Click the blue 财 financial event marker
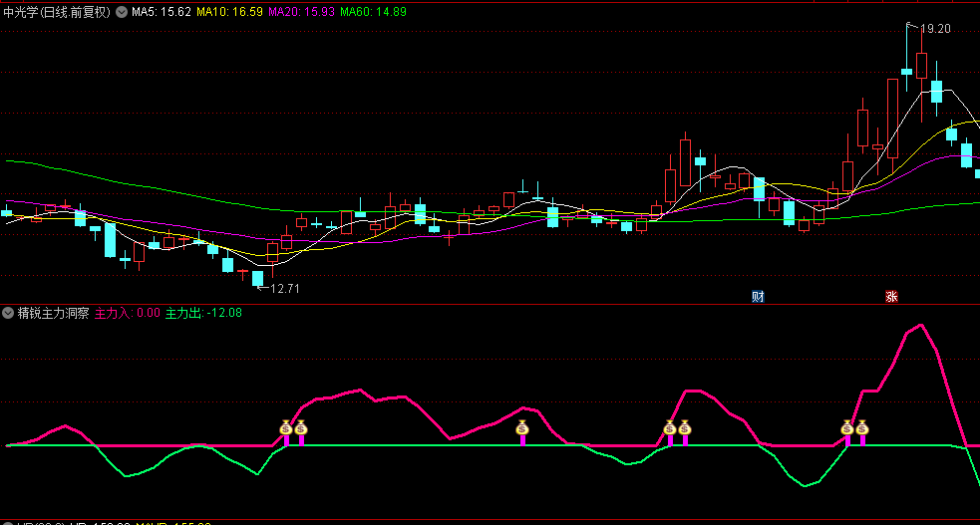The height and width of the screenshot is (525, 980). point(758,296)
